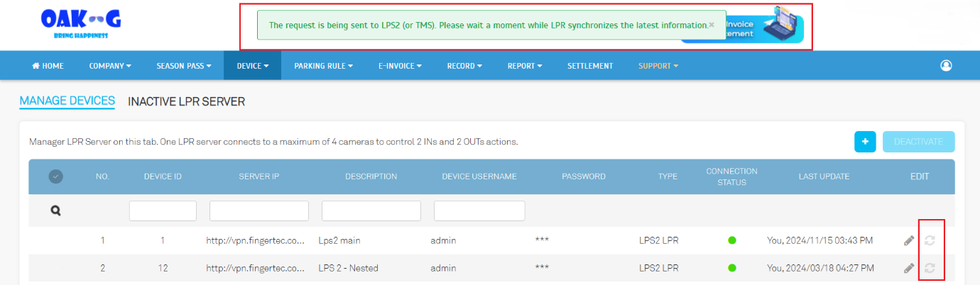980x285 pixels.
Task: Click the sync icon for Lps2 main device
Action: [x=930, y=241]
